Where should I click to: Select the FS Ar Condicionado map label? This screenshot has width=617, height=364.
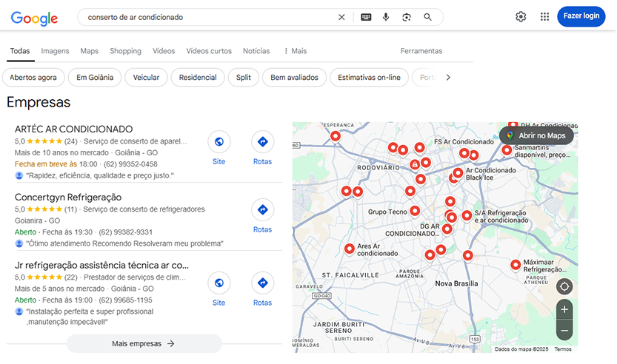464,142
